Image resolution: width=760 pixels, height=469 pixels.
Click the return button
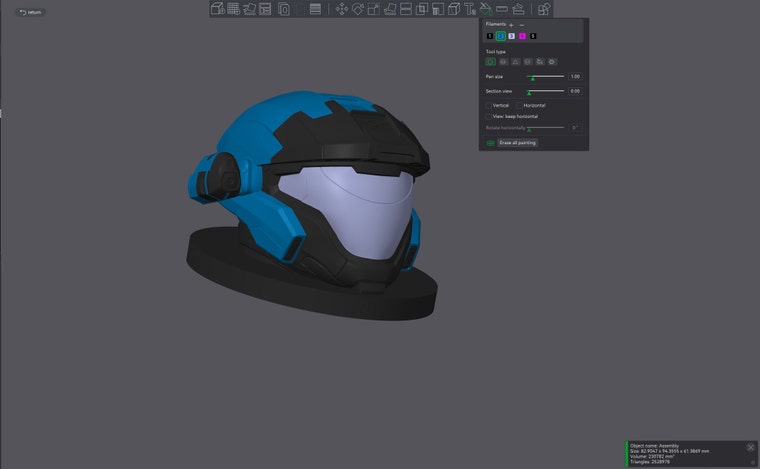pos(30,12)
